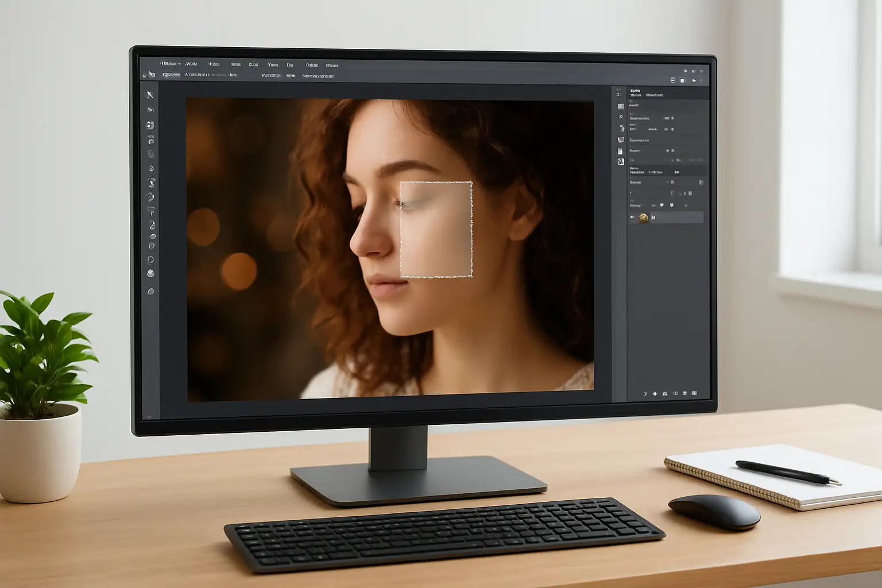Click the document page icon in side strip

pos(621,151)
